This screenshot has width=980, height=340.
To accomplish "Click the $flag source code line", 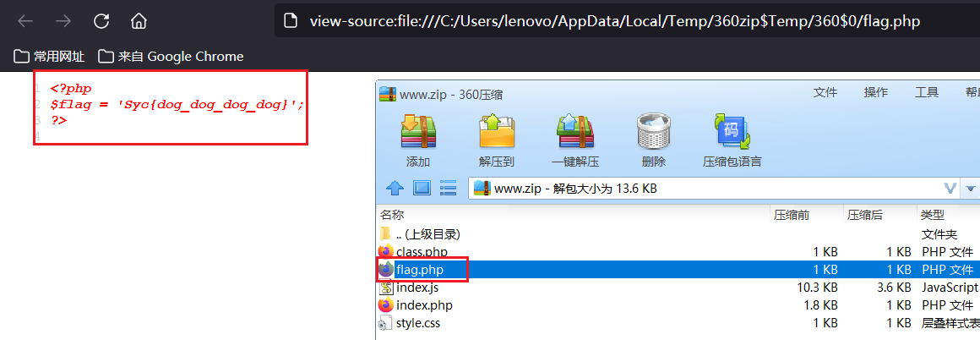I will (x=177, y=105).
